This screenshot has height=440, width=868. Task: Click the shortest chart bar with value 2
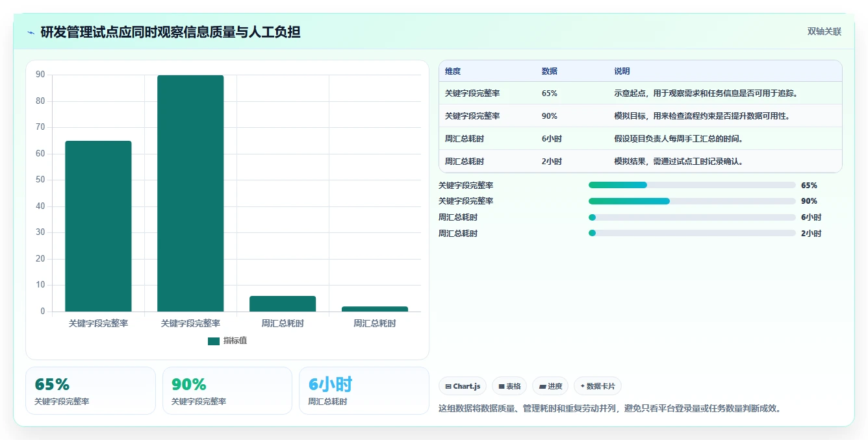tap(375, 309)
